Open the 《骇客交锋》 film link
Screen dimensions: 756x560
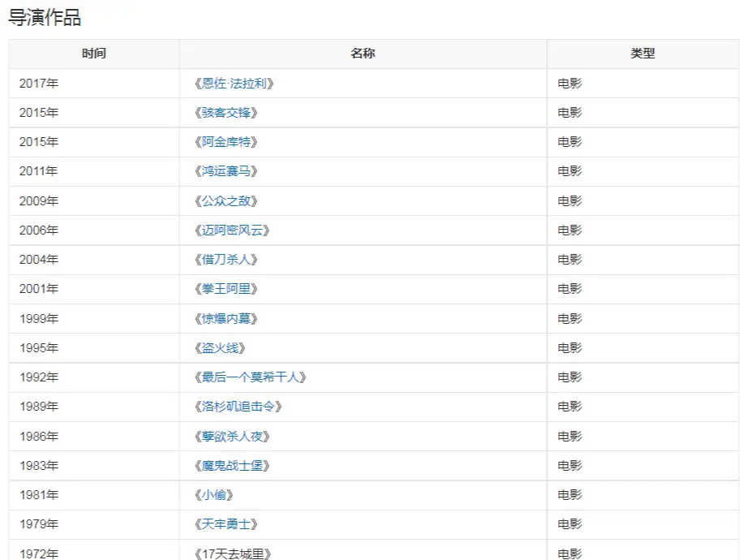click(226, 113)
